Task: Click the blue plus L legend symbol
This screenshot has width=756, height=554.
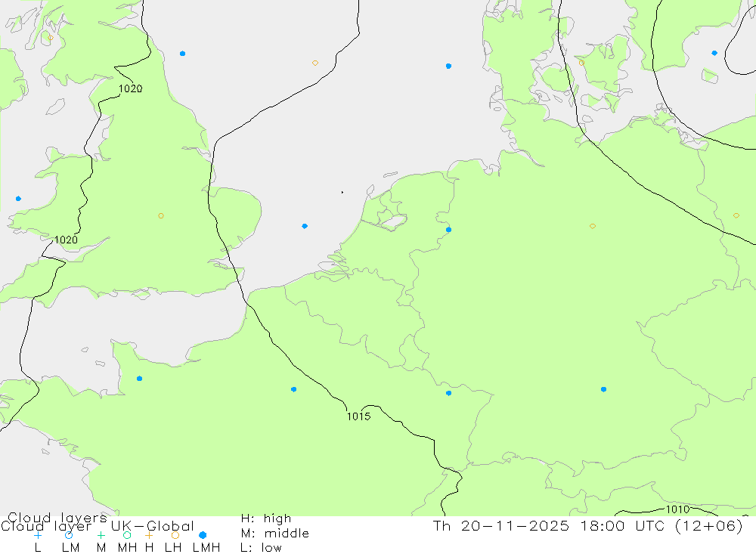Action: (x=38, y=535)
